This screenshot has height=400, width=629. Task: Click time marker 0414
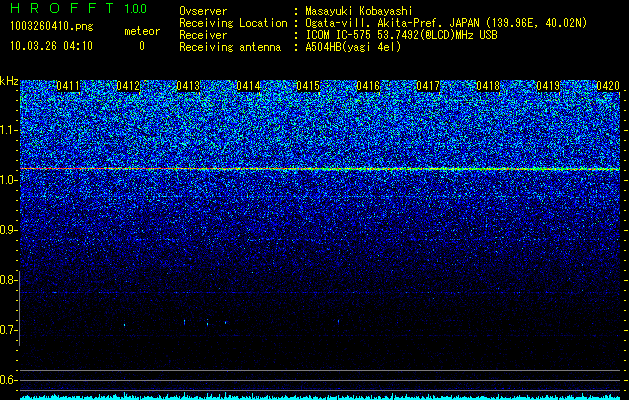pyautogui.click(x=248, y=86)
